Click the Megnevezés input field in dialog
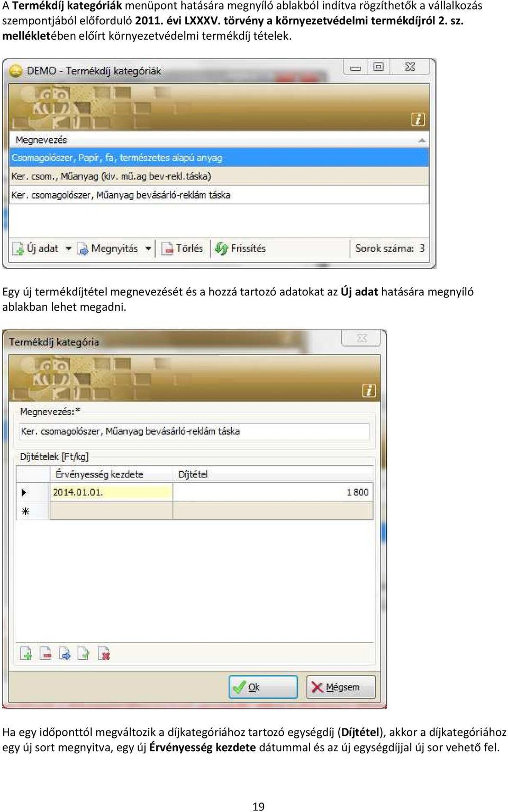Image resolution: width=508 pixels, height=812 pixels. click(194, 431)
